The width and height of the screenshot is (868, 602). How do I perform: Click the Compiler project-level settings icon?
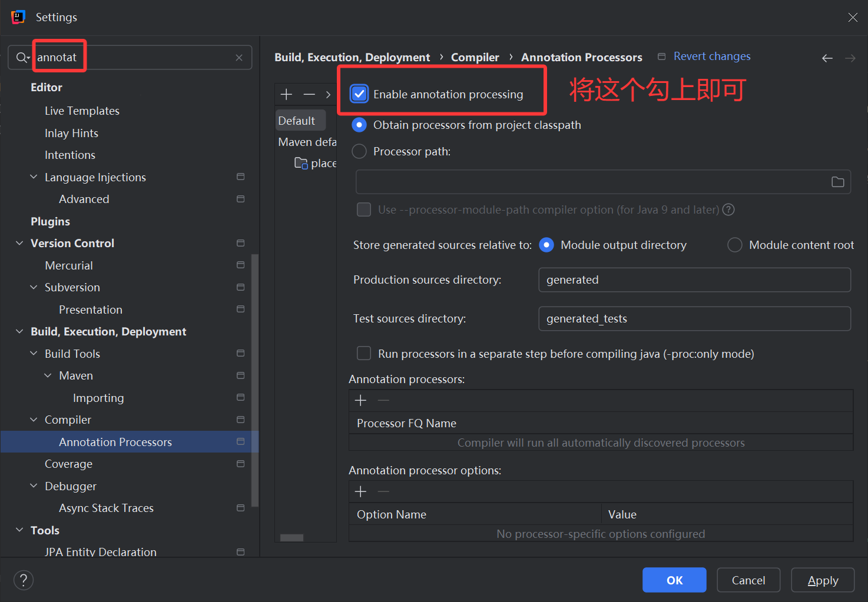click(240, 420)
